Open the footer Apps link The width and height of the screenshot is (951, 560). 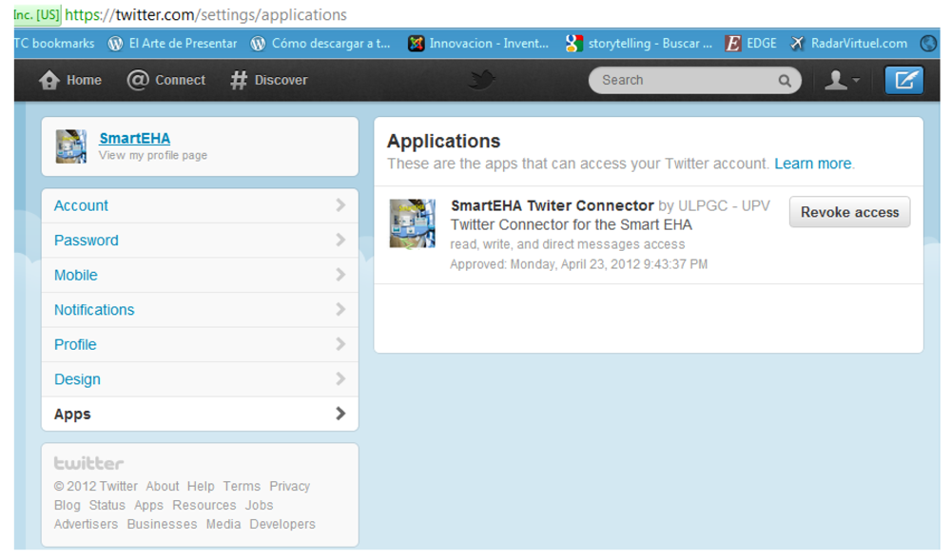pos(148,506)
